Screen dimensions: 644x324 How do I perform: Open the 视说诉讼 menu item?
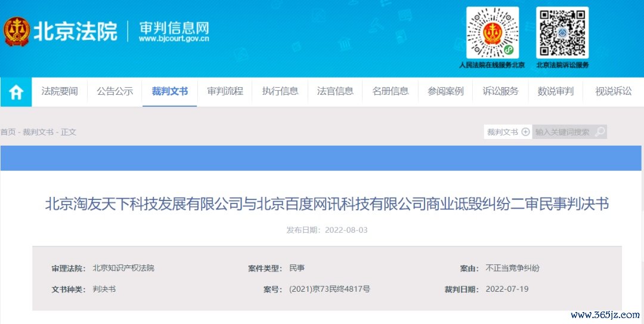tap(613, 91)
